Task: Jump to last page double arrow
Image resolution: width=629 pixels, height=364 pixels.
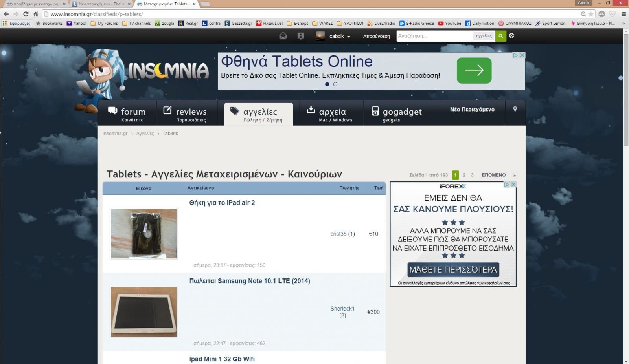Action: click(x=514, y=175)
